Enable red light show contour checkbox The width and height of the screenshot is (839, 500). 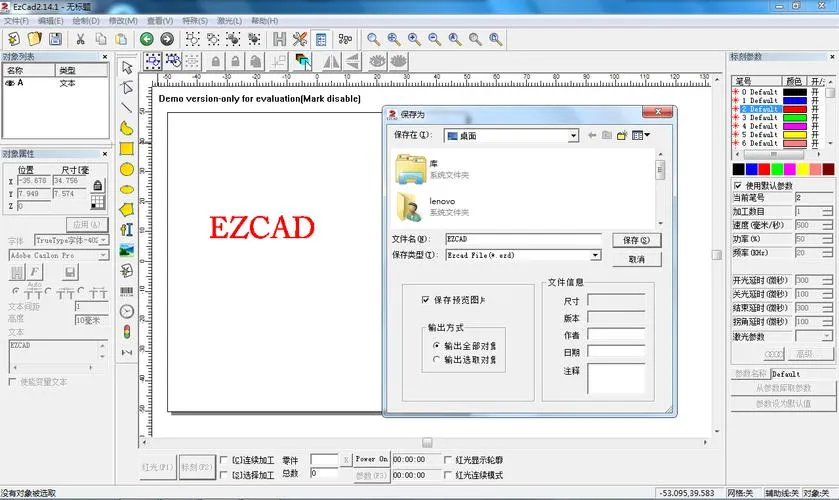tap(448, 460)
